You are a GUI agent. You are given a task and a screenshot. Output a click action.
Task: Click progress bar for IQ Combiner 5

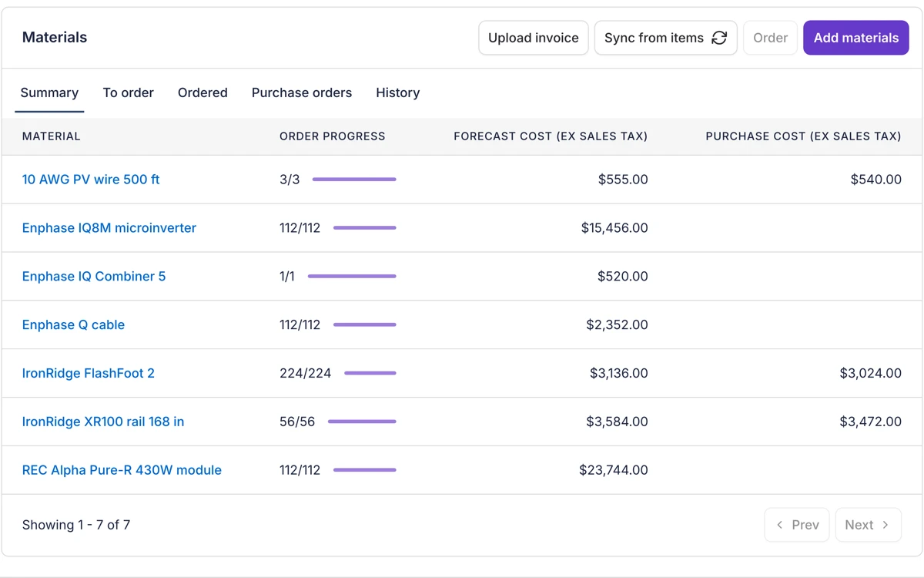[x=352, y=277]
